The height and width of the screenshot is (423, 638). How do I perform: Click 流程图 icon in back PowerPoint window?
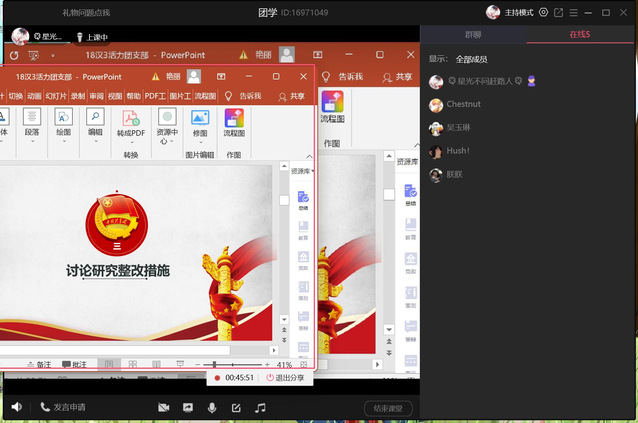click(332, 102)
